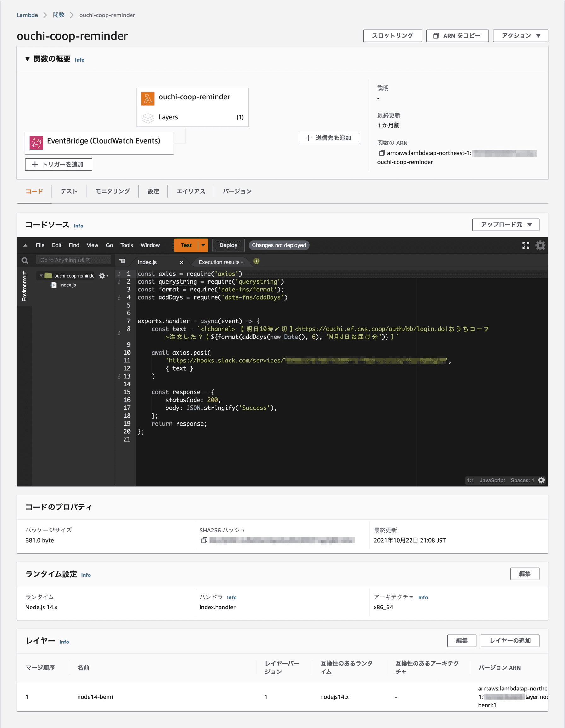565x728 pixels.
Task: Collapse the 関数の概要 section
Action: point(27,59)
